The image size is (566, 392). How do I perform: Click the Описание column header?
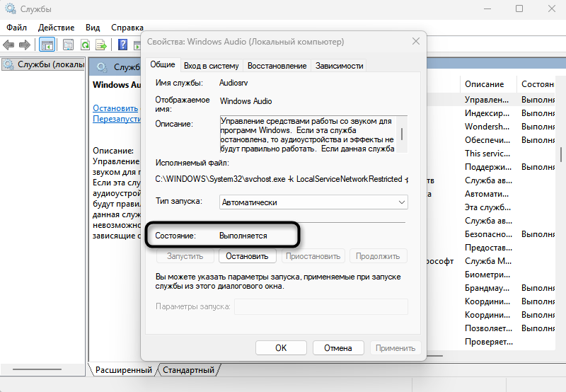[x=487, y=84]
